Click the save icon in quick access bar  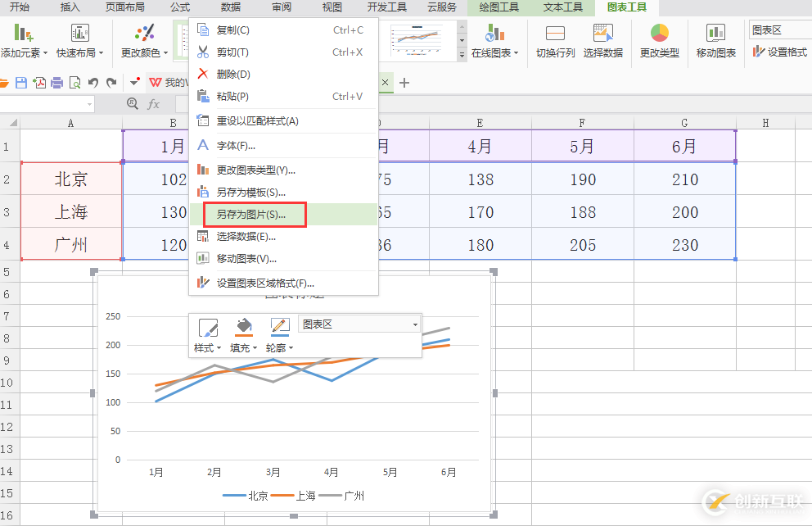pos(21,83)
